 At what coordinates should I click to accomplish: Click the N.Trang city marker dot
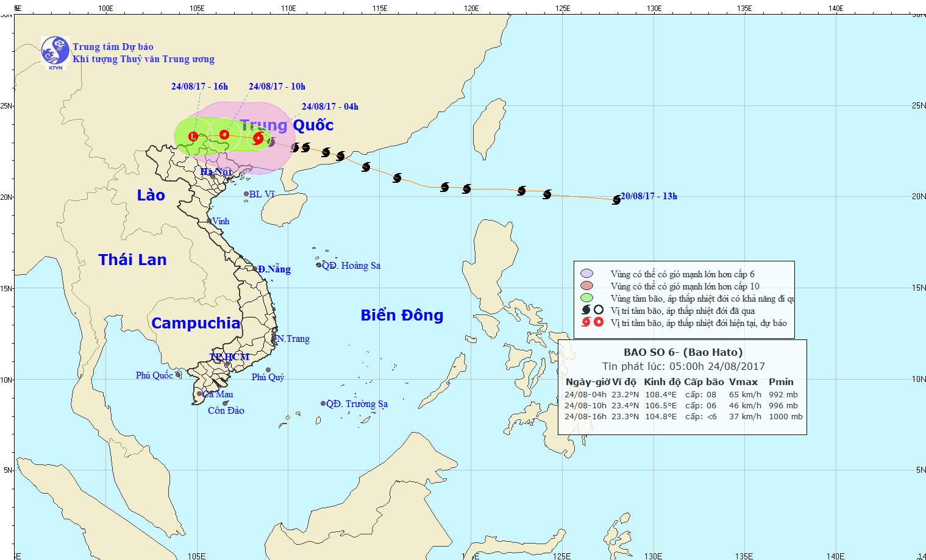274,337
